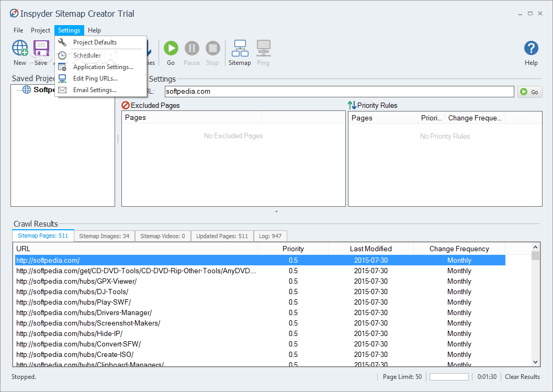Click into the softpedia.com URL field
Screen dimensions: 553x392
[x=339, y=92]
